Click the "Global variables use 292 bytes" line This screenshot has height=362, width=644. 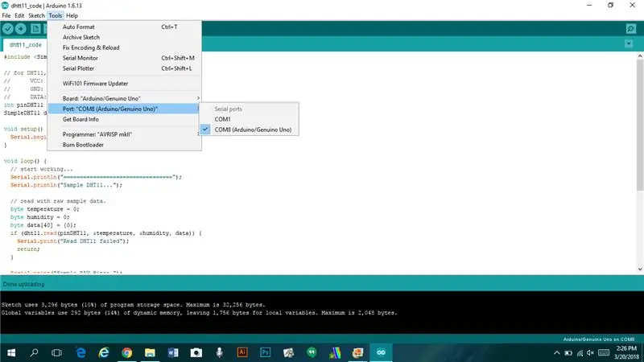tap(199, 313)
